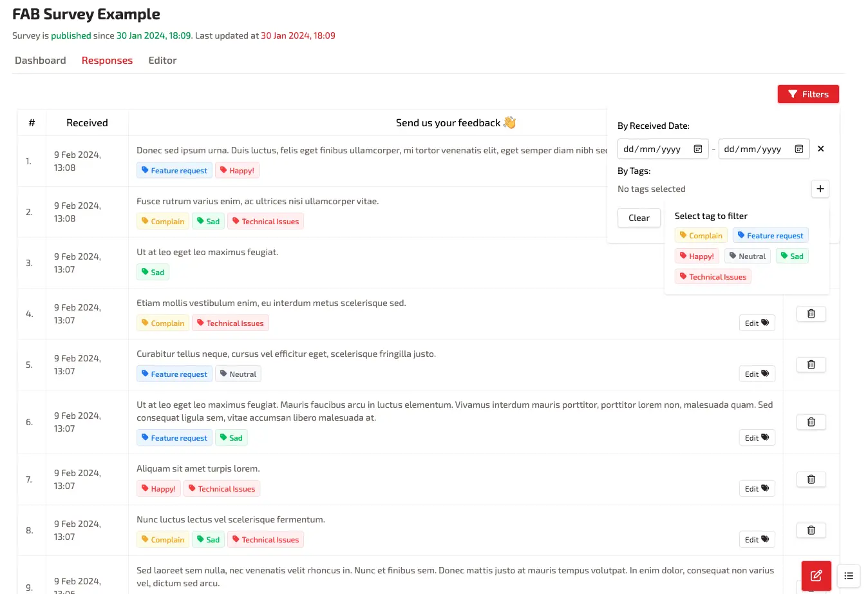Screen dimensions: 868x594
Task: Open Edit tags for response 5
Action: point(757,374)
